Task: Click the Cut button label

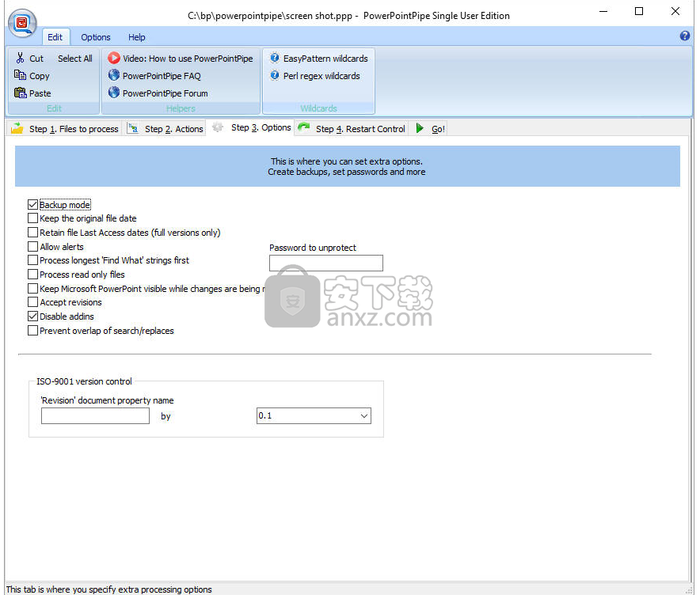Action: click(36, 59)
